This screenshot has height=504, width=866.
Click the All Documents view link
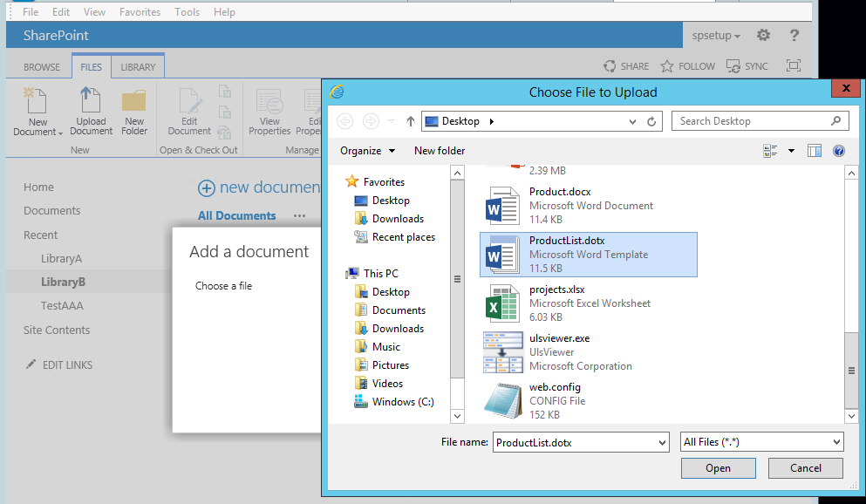coord(237,216)
